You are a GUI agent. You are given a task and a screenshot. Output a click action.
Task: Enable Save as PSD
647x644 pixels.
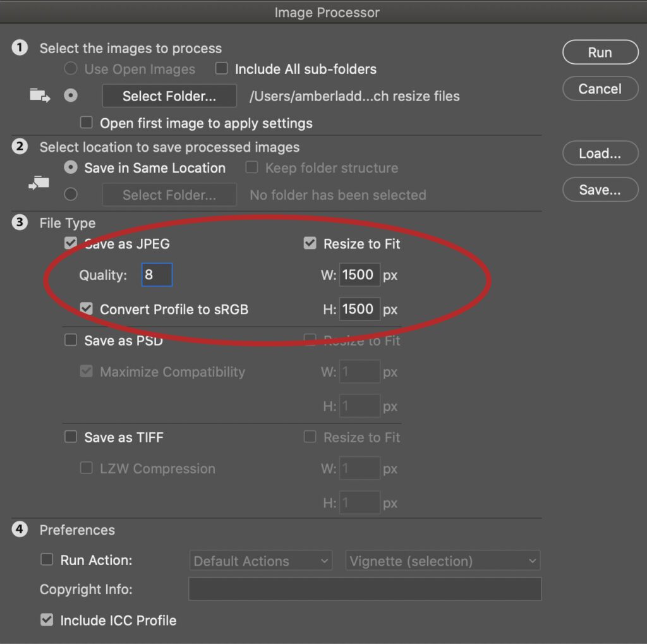(71, 340)
